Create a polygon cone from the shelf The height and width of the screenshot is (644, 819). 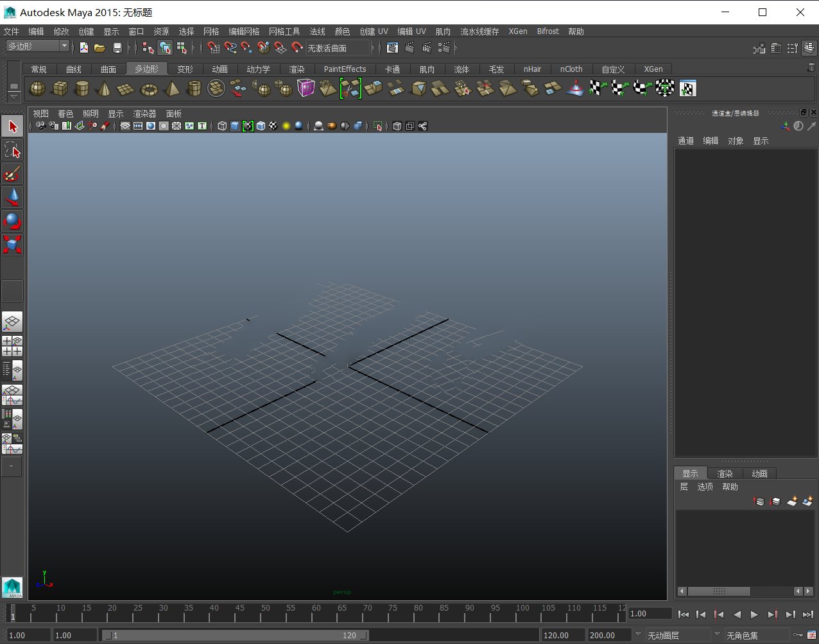104,89
